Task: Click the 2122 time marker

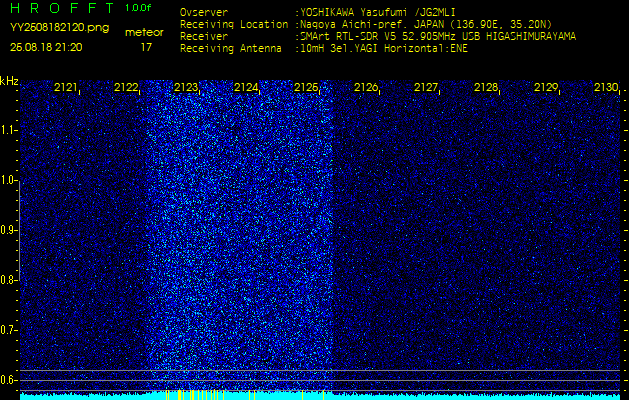Action: coord(126,87)
